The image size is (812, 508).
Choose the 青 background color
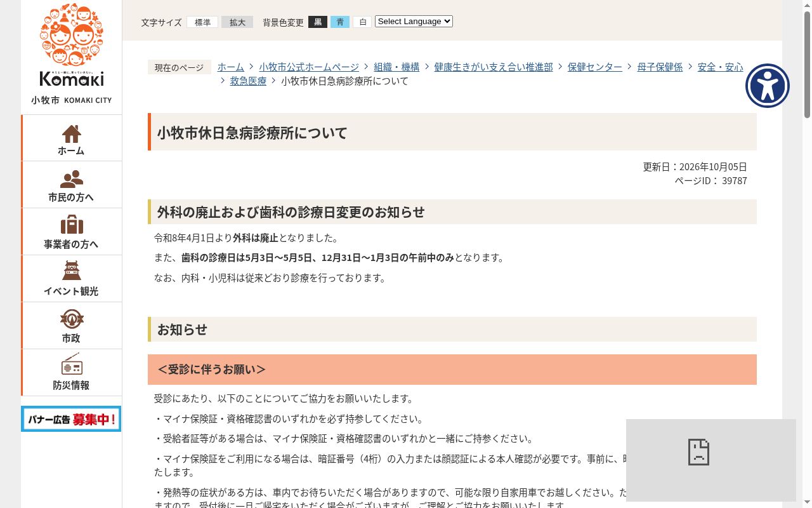click(x=340, y=22)
